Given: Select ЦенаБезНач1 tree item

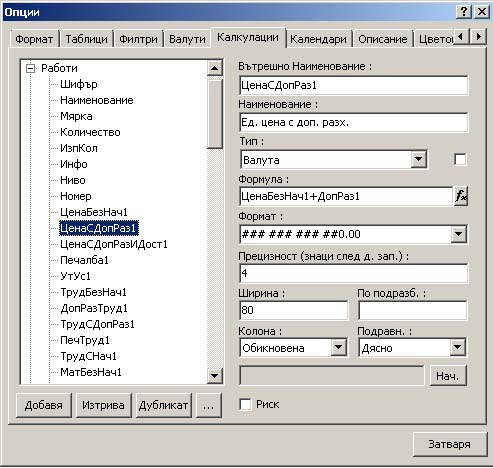Looking at the screenshot, I should point(94,212).
